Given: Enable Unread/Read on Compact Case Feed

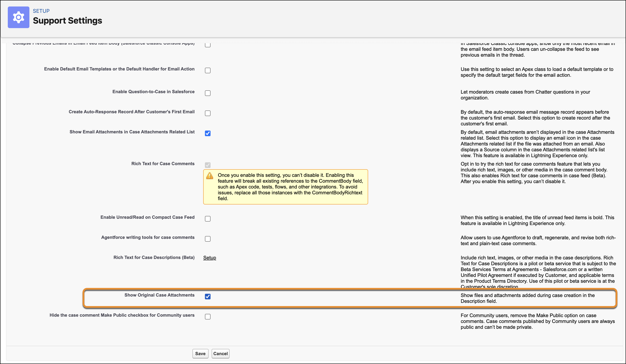Looking at the screenshot, I should [208, 219].
